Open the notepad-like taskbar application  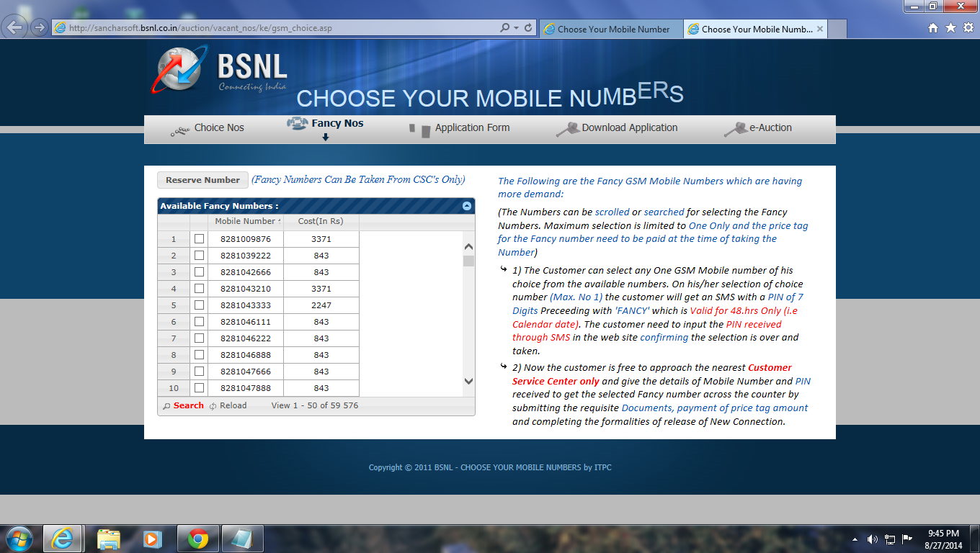pyautogui.click(x=241, y=538)
